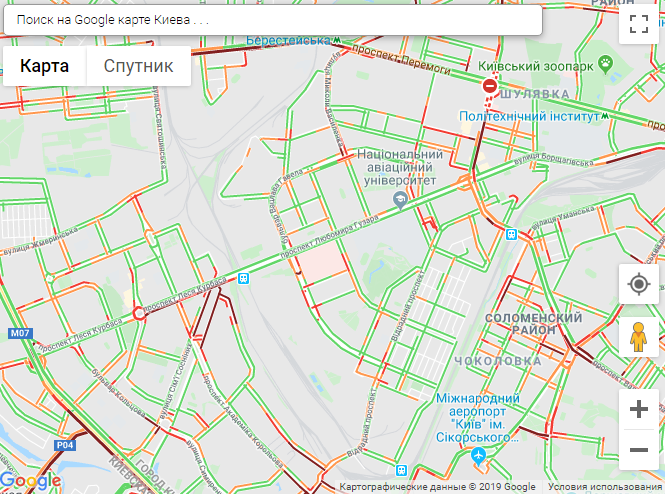
Task: Select the Street View pegman icon
Action: pos(639,337)
